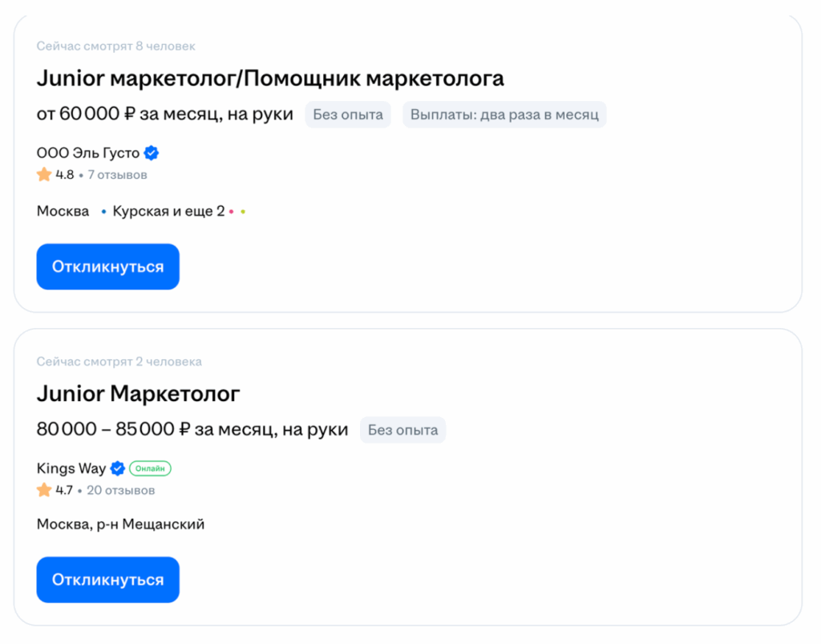Select the Без опыта tag on first vacancy
This screenshot has height=644, width=821.
point(348,114)
